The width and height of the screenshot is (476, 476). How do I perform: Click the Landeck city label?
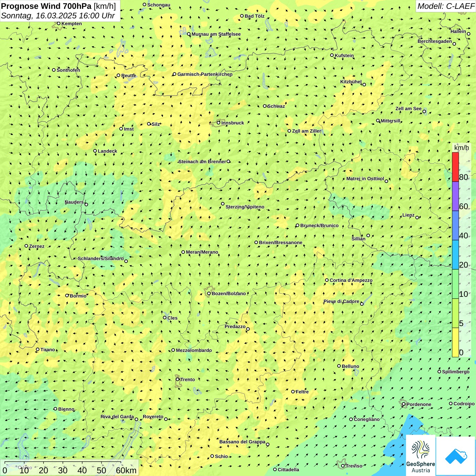point(107,151)
